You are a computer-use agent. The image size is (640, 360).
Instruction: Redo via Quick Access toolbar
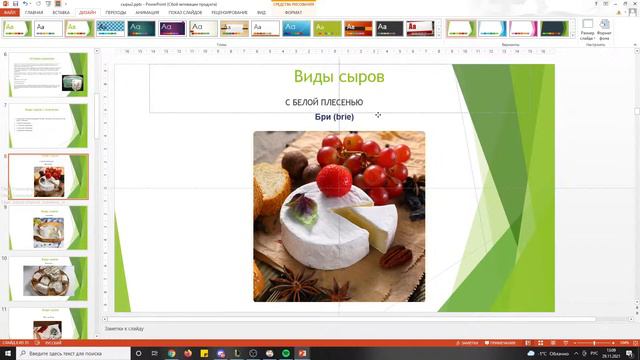38,4
